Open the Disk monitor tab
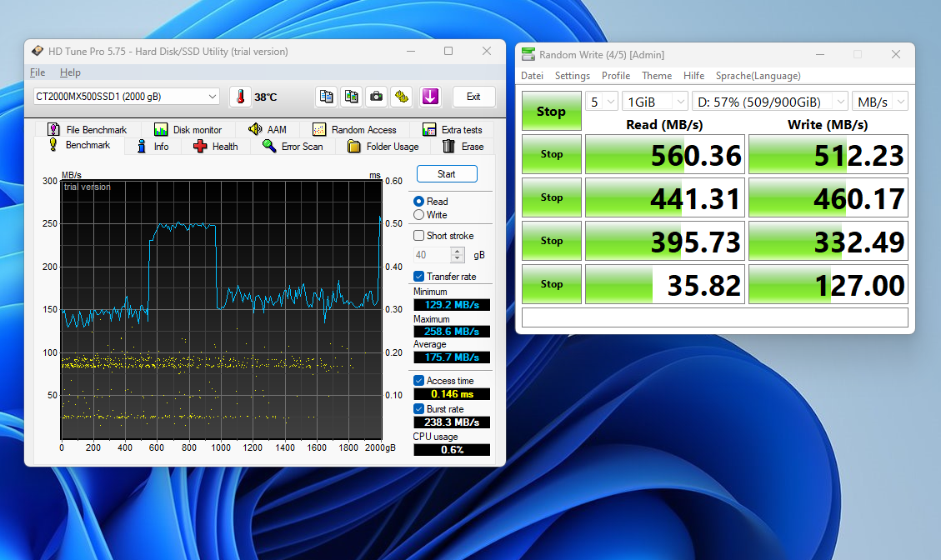 pos(188,130)
